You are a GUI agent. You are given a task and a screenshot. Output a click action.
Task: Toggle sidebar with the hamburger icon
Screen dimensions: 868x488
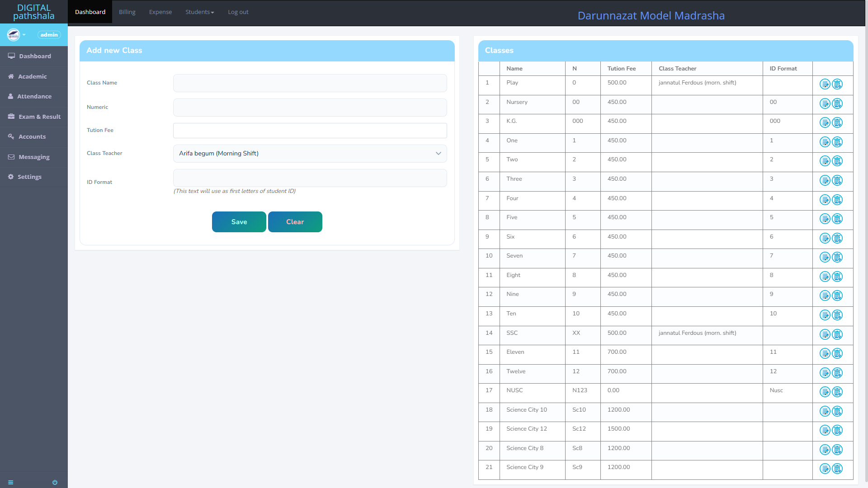pyautogui.click(x=11, y=482)
